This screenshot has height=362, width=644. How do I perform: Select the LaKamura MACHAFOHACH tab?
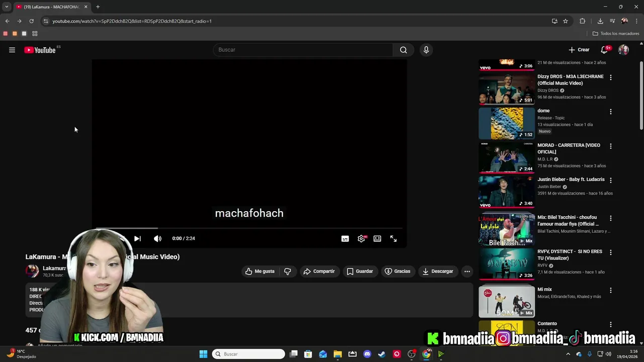(x=52, y=7)
